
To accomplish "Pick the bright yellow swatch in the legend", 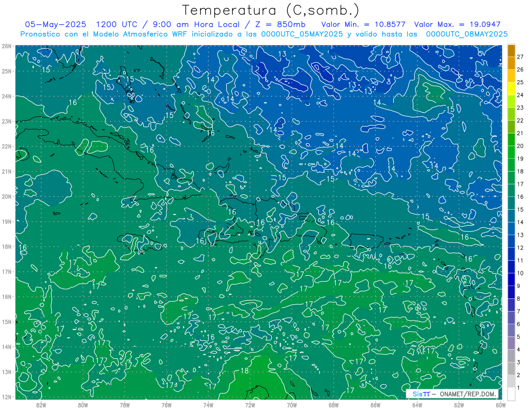I will pyautogui.click(x=511, y=88).
